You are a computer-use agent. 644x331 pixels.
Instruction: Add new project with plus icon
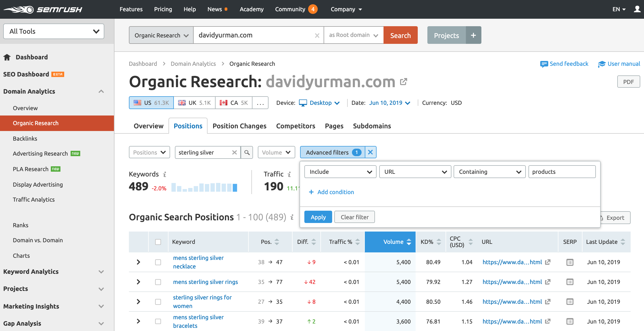pyautogui.click(x=473, y=35)
